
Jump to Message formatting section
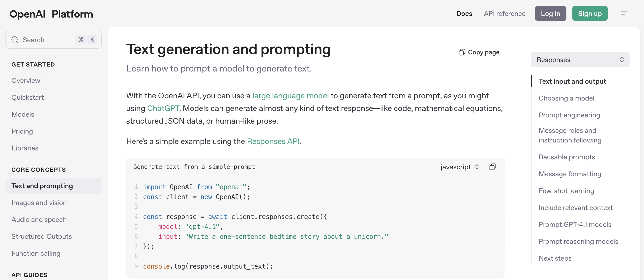[570, 174]
